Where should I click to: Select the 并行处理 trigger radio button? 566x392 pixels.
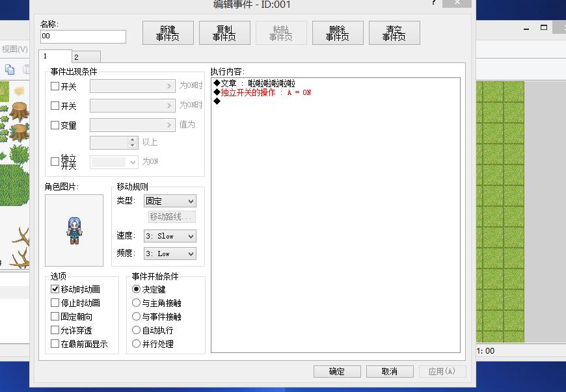coord(136,344)
